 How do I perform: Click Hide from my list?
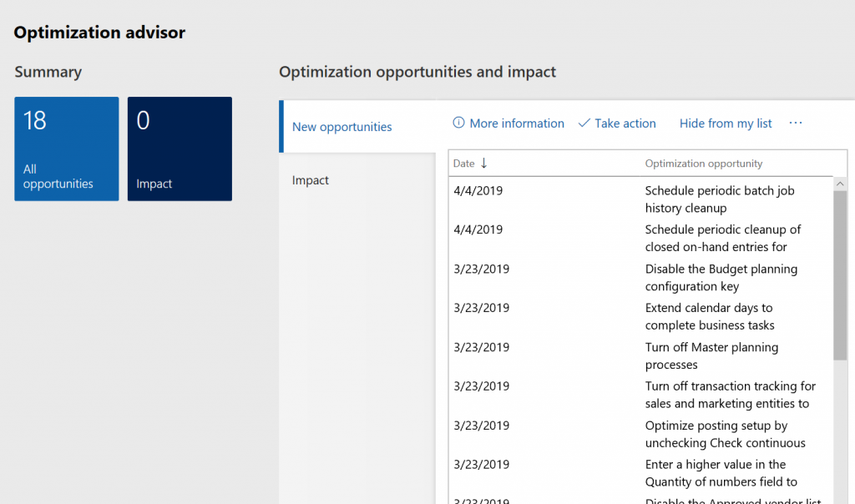tap(726, 123)
